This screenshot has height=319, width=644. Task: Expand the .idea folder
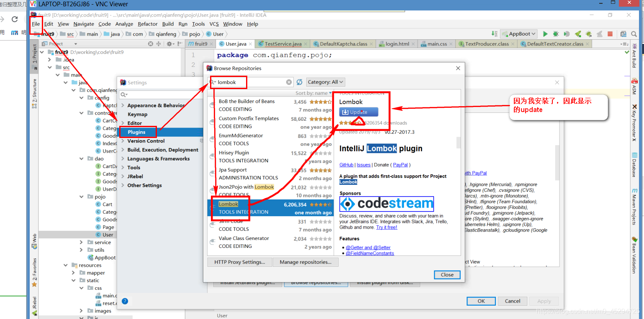50,60
